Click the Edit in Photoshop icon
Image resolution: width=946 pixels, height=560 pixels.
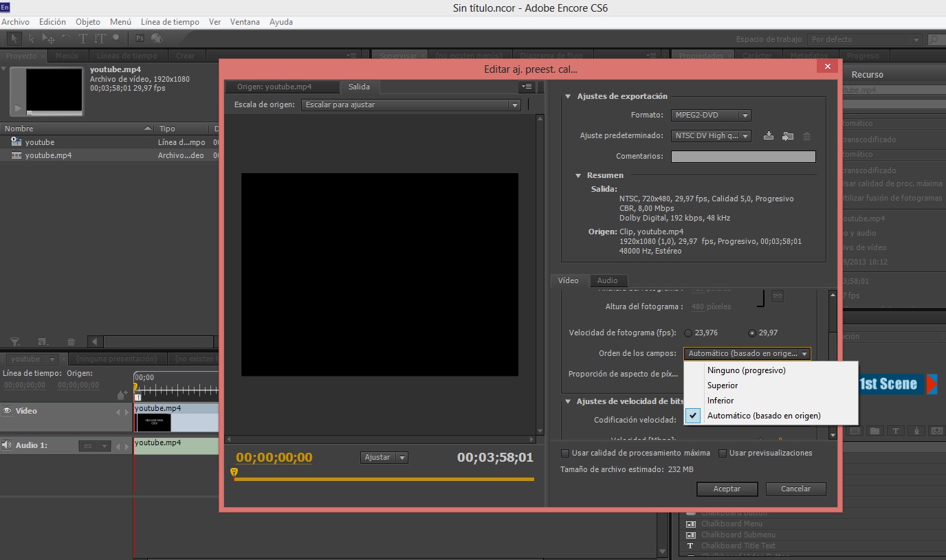140,38
